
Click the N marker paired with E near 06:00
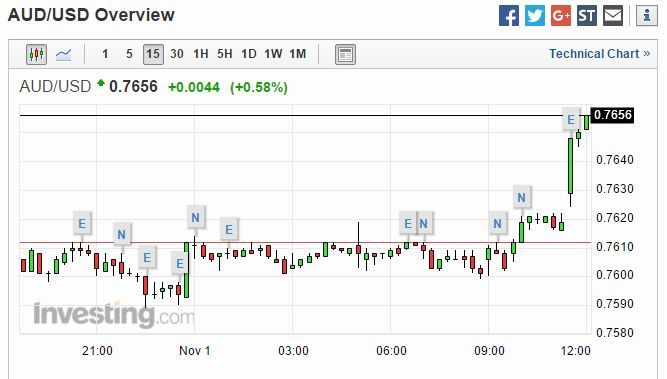point(424,223)
